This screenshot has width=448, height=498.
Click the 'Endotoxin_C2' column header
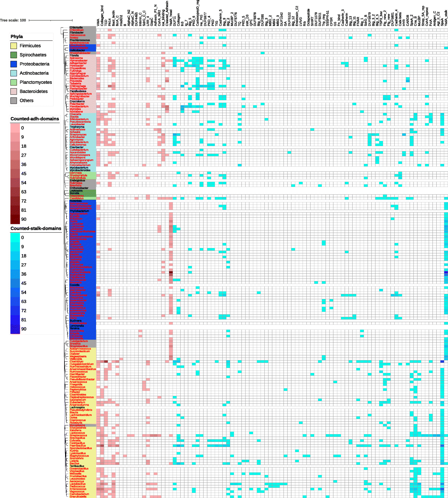(297, 16)
